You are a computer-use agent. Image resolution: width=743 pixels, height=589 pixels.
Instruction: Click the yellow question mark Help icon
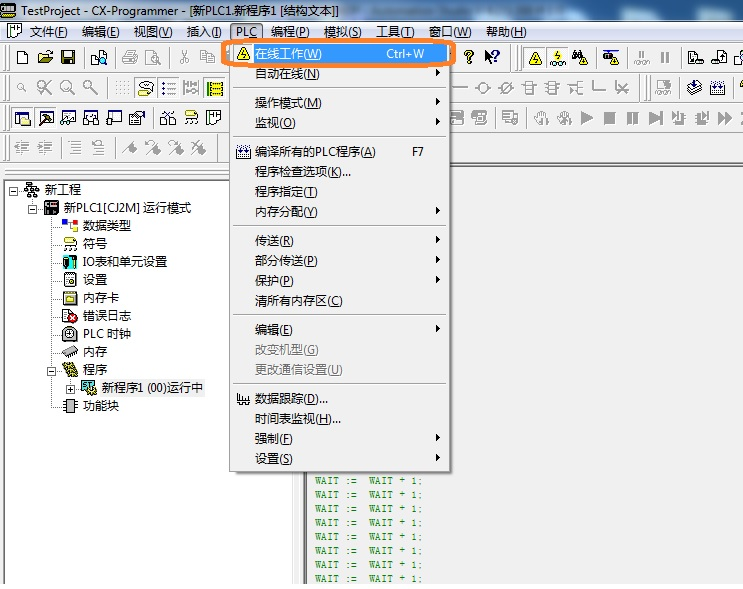pos(469,57)
